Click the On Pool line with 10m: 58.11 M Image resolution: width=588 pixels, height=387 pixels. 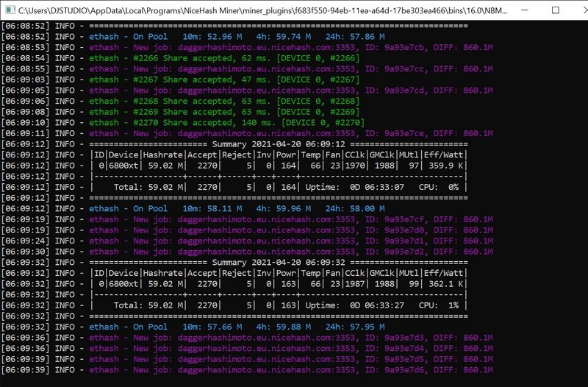[x=237, y=209]
